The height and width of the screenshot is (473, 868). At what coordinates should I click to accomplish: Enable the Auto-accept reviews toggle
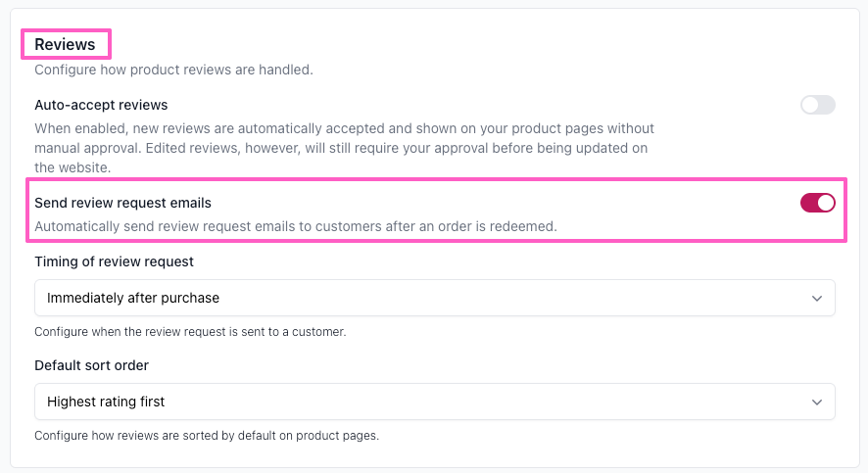(x=817, y=105)
